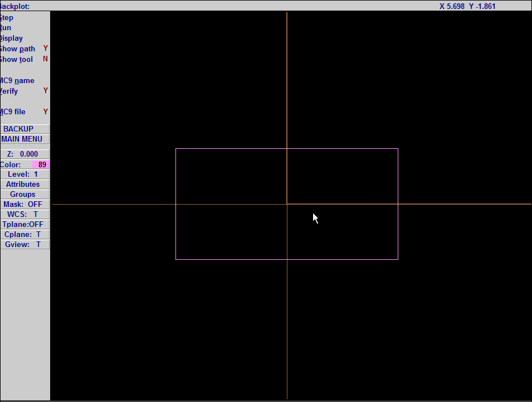Image resolution: width=532 pixels, height=402 pixels.
Task: Toggle Mask from OFF
Action: click(x=25, y=204)
